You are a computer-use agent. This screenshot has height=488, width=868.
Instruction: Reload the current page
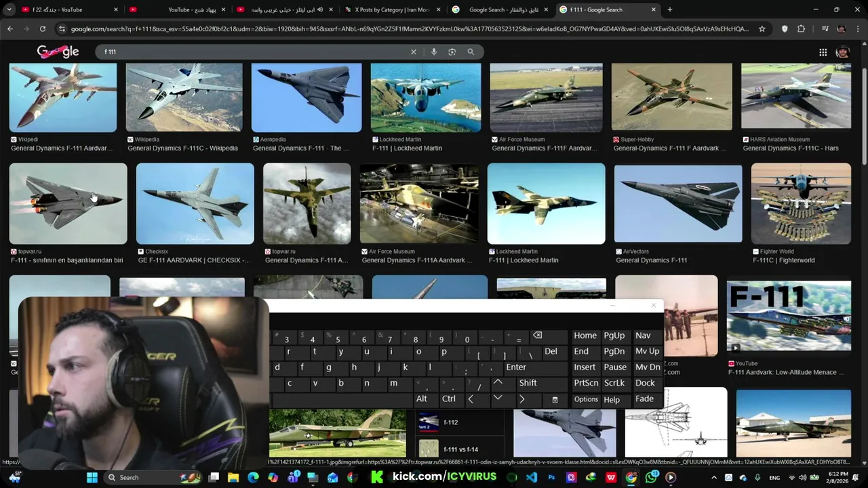[42, 29]
